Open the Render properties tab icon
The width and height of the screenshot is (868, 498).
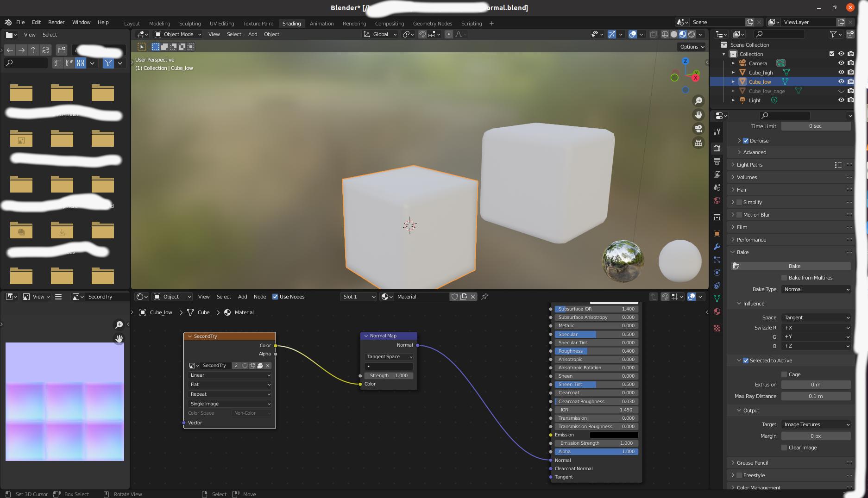coord(717,148)
